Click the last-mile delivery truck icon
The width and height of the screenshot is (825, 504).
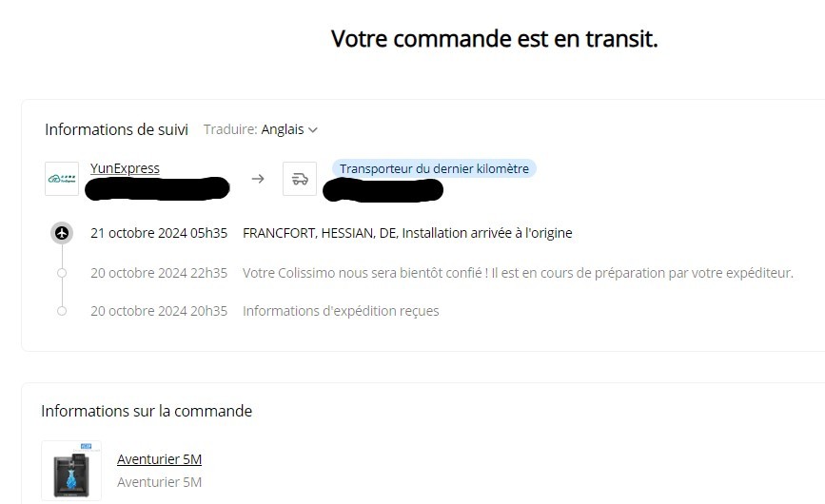pos(300,179)
